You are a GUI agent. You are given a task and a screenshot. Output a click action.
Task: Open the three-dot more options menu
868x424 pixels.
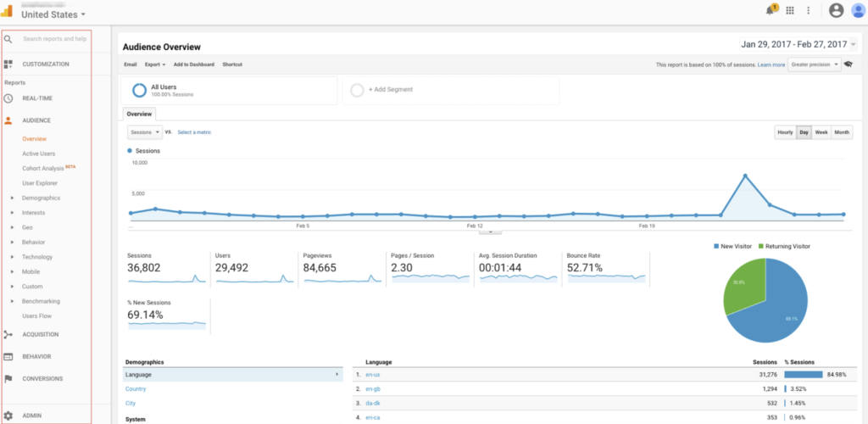(808, 10)
